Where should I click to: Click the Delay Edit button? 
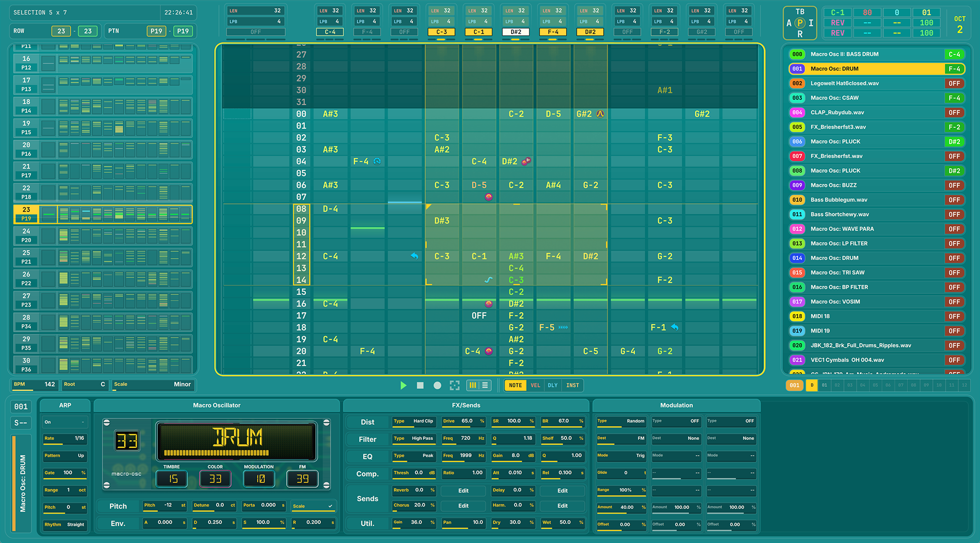coord(563,491)
